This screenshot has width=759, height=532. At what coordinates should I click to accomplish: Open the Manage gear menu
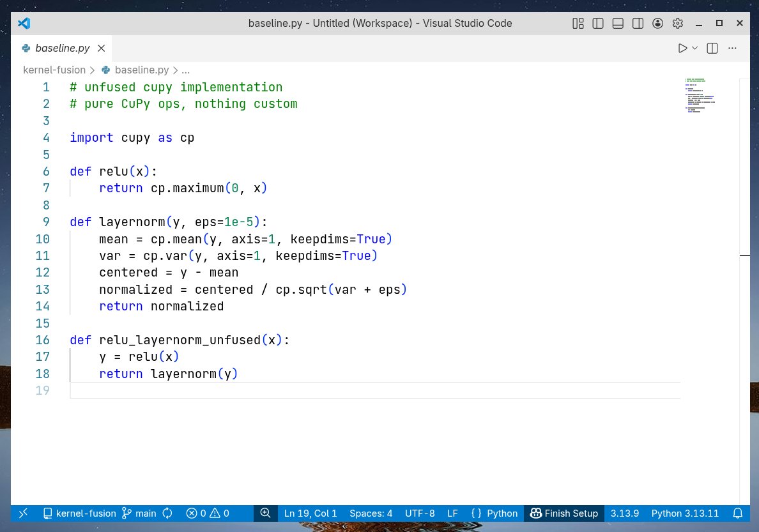click(678, 23)
